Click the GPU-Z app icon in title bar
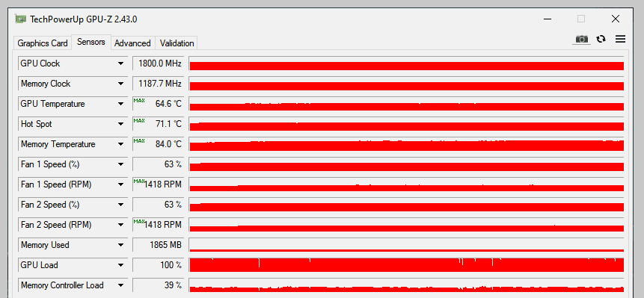644x298 pixels. point(21,19)
